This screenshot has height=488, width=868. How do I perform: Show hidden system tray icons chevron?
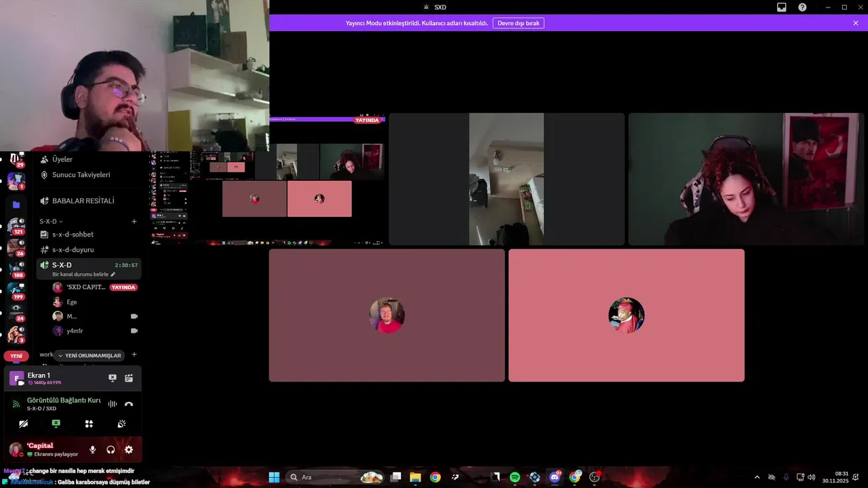pyautogui.click(x=757, y=477)
